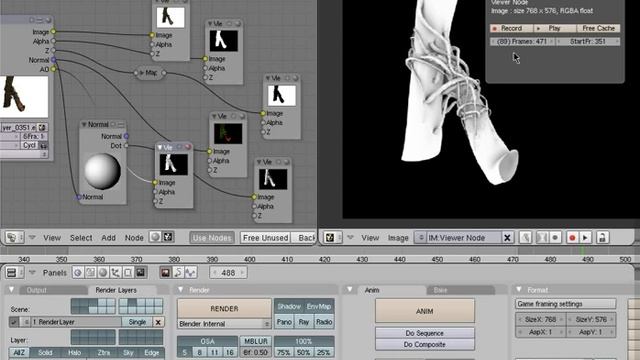This screenshot has width=640, height=360.
Task: Toggle OSA oversampling
Action: [x=207, y=341]
